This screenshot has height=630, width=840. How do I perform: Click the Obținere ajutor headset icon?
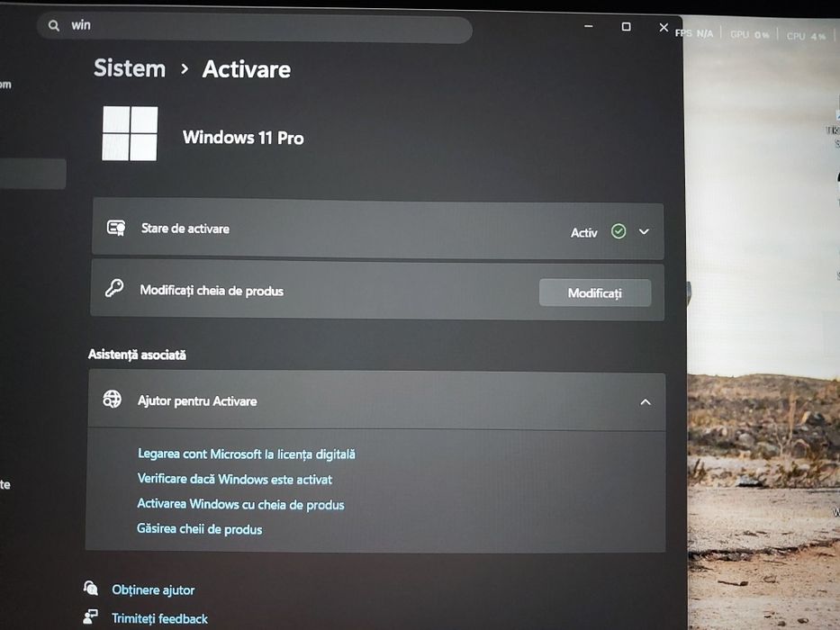[91, 589]
